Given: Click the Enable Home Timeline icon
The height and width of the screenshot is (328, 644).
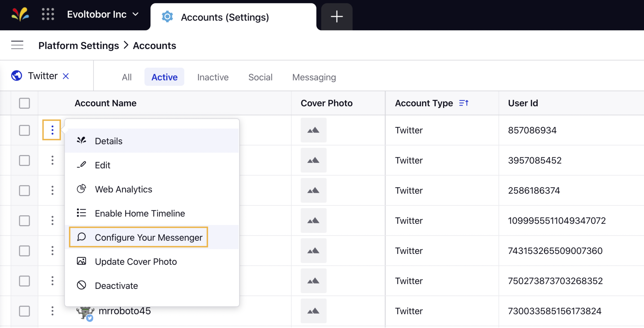Looking at the screenshot, I should tap(81, 213).
